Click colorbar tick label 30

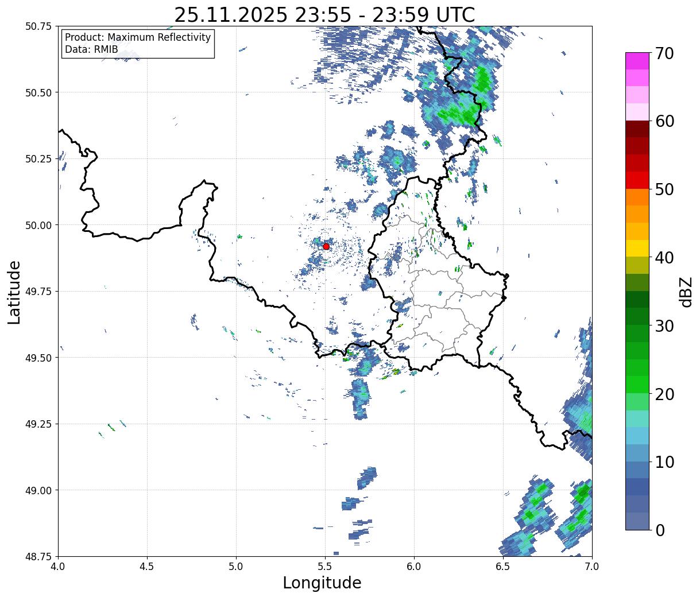[x=664, y=325]
